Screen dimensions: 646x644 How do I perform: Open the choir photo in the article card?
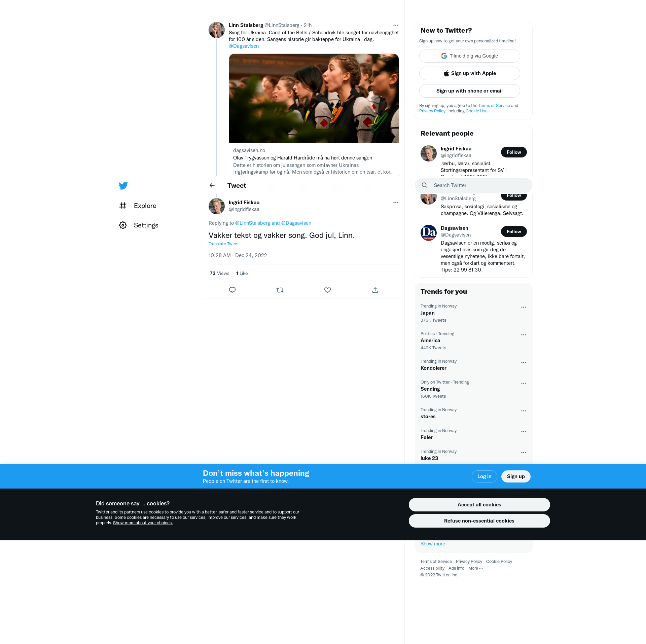click(314, 98)
